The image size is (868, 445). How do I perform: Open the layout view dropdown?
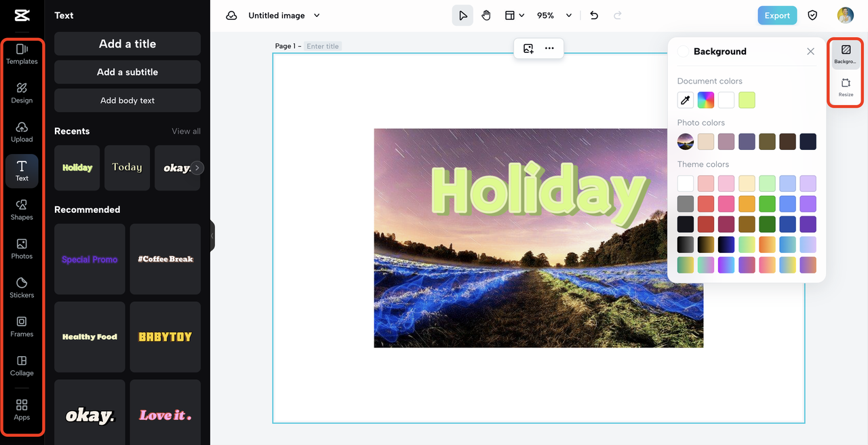pyautogui.click(x=515, y=16)
